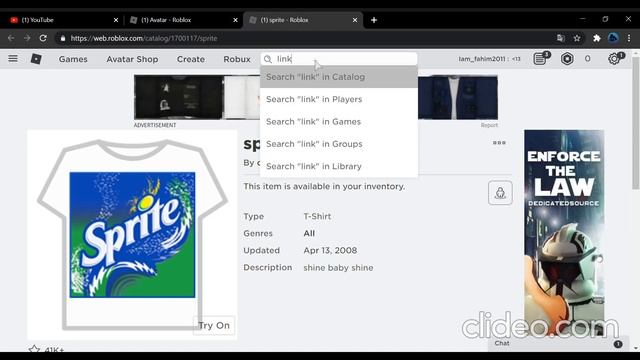Click the translate page icon in address bar
The image size is (640, 360).
click(560, 38)
